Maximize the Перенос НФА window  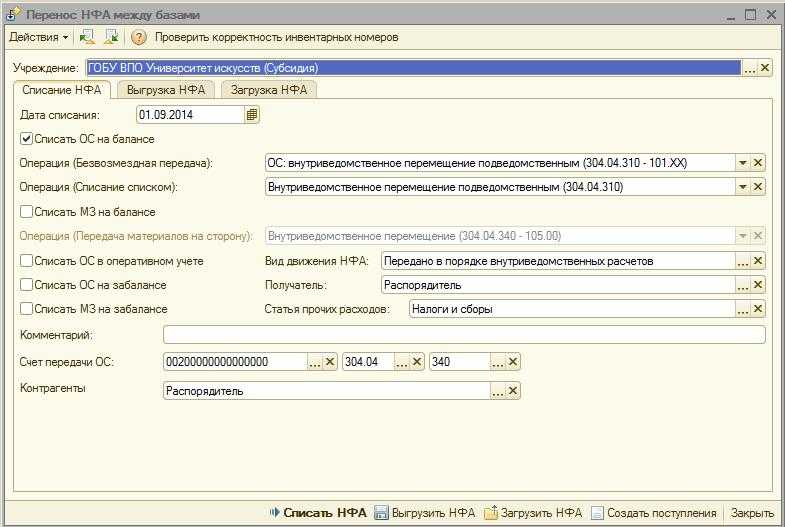pos(750,15)
